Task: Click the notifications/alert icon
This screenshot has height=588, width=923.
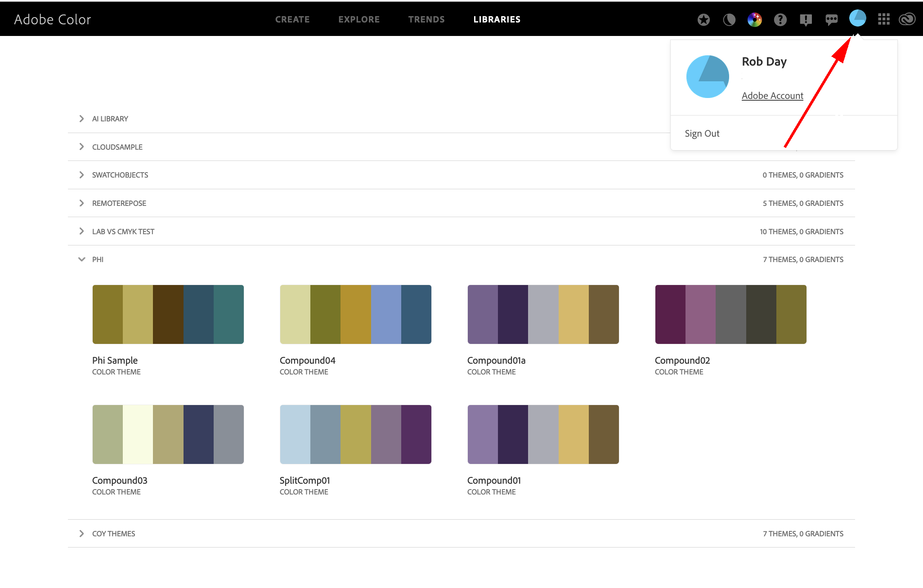Action: coord(805,19)
